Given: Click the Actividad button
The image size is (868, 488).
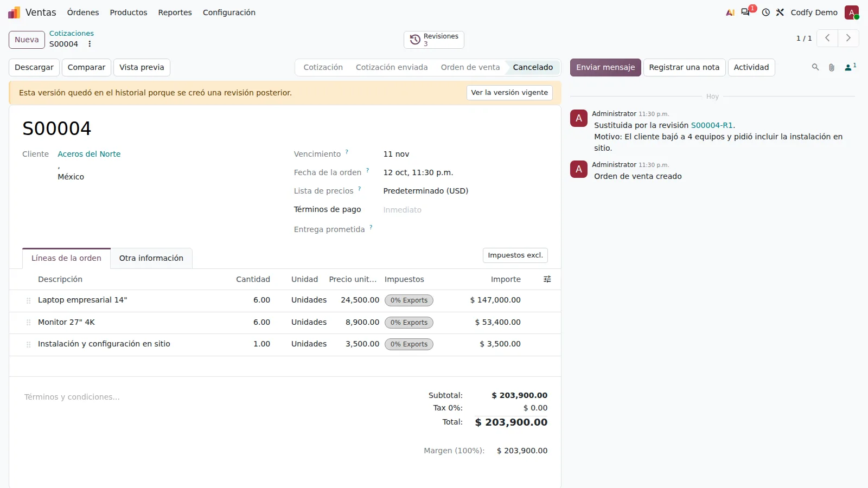Looking at the screenshot, I should point(751,67).
